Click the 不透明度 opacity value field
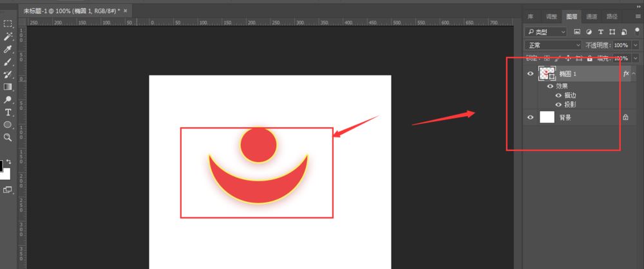Image resolution: width=644 pixels, height=269 pixels. click(x=622, y=45)
